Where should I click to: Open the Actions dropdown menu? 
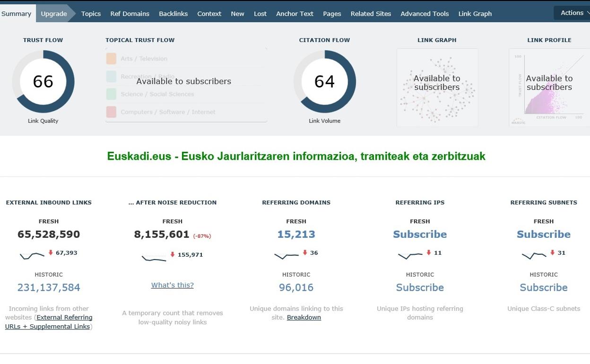(573, 13)
